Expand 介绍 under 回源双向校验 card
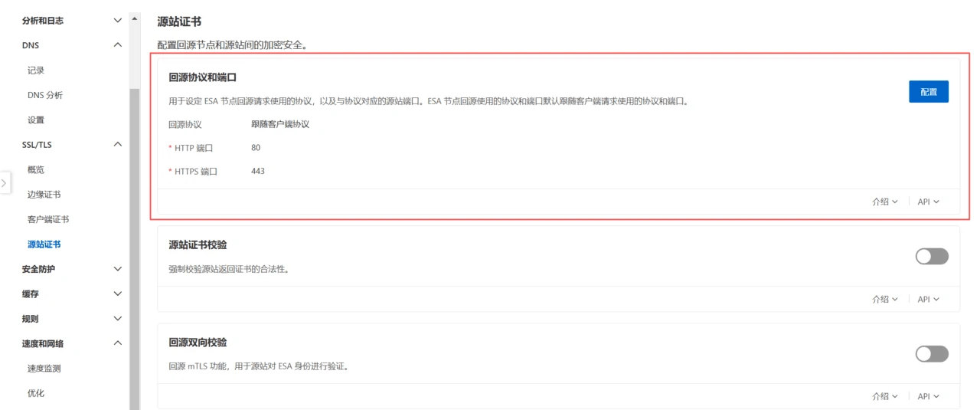 [884, 396]
